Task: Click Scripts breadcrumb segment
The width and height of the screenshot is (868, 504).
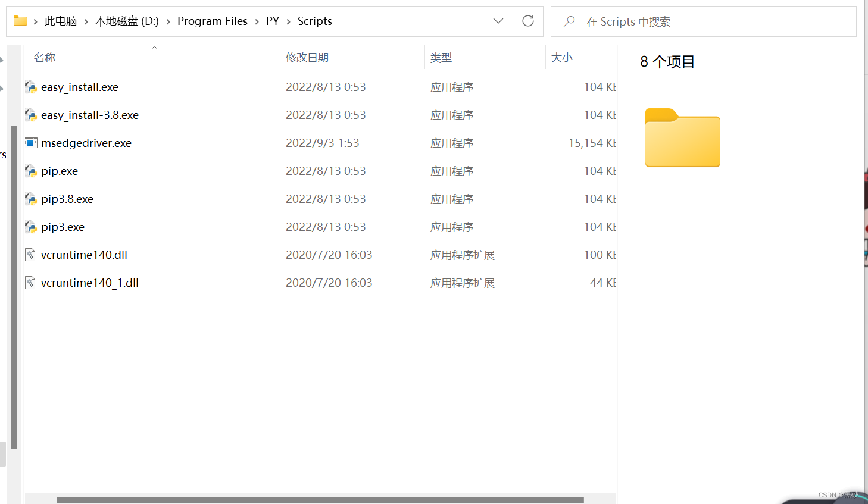Action: point(315,21)
